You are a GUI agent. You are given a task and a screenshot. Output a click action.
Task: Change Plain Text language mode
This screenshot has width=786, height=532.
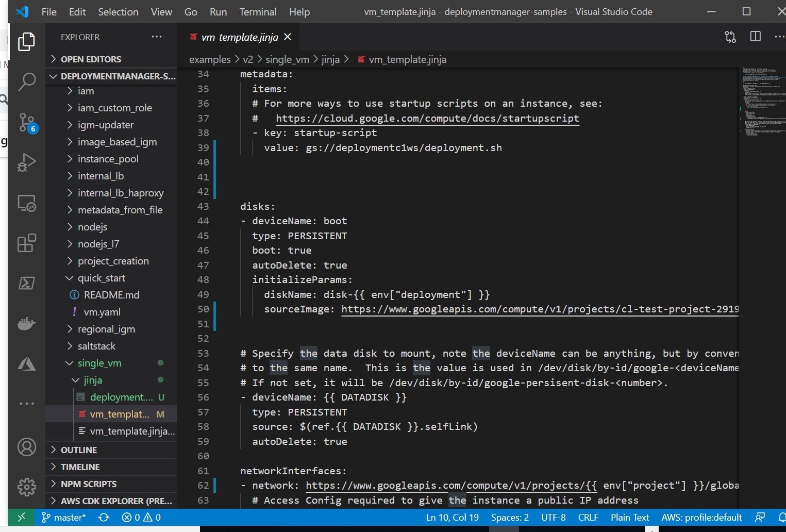[x=630, y=517]
